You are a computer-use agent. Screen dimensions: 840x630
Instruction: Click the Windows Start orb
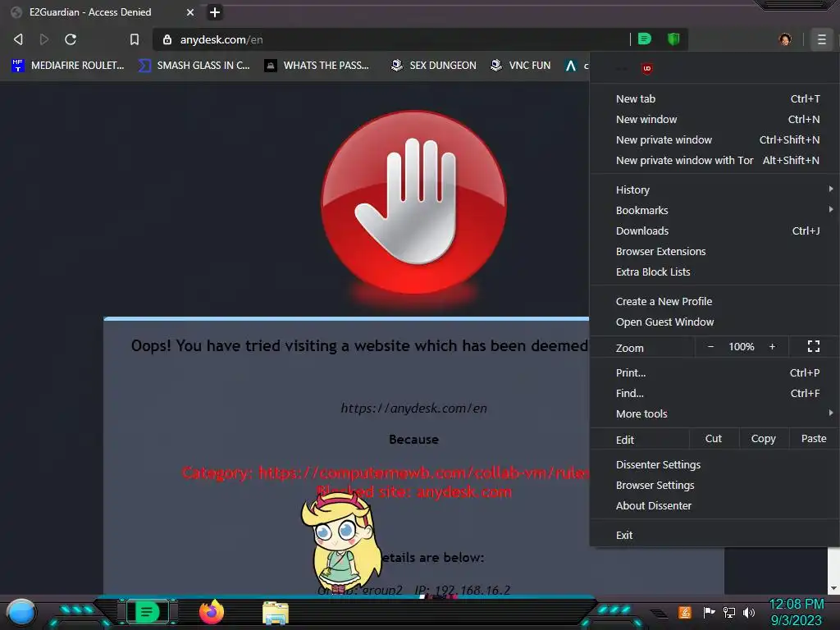(21, 612)
